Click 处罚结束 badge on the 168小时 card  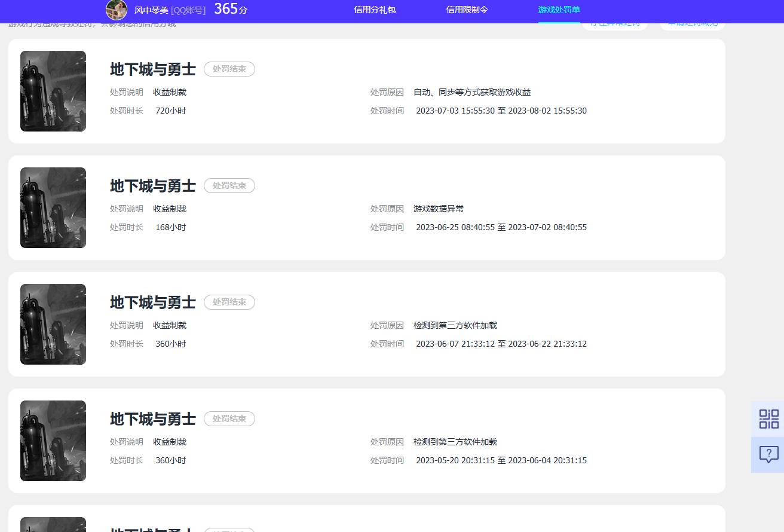pyautogui.click(x=229, y=186)
